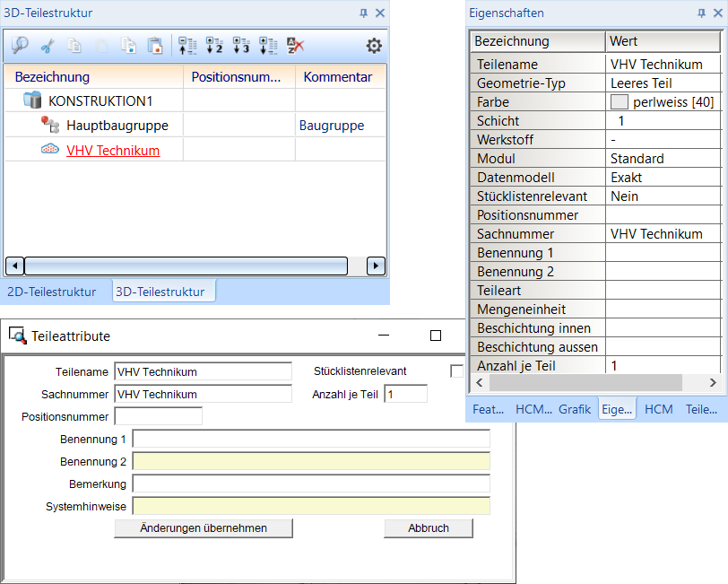Select Hauptbaugruppe in the parts tree
The image size is (728, 584).
pyautogui.click(x=117, y=126)
